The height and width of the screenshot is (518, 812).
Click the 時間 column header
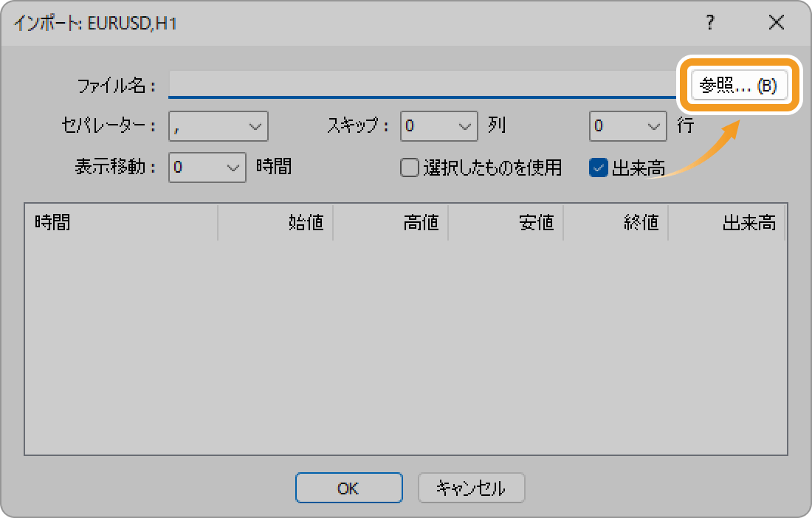tap(121, 223)
